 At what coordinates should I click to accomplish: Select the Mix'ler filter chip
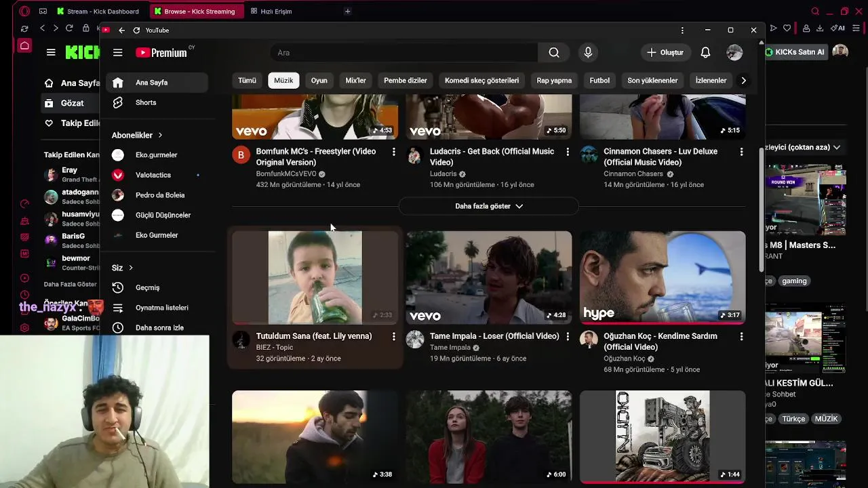click(x=355, y=81)
